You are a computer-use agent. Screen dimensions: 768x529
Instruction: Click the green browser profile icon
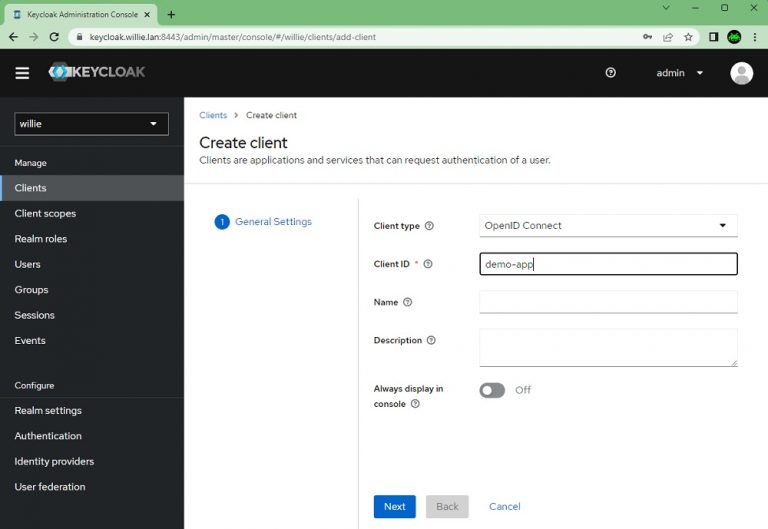point(734,37)
